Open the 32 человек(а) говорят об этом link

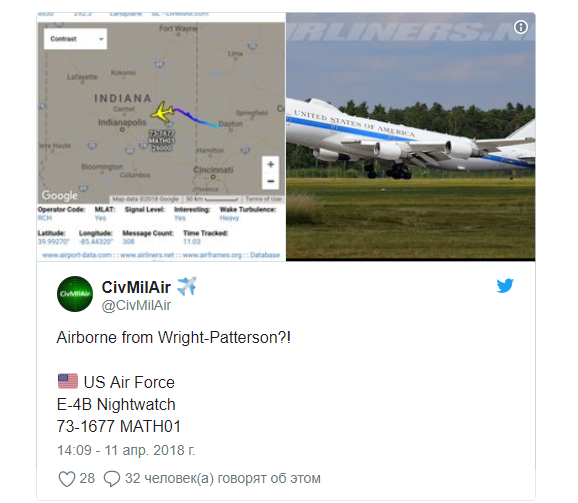pos(223,478)
